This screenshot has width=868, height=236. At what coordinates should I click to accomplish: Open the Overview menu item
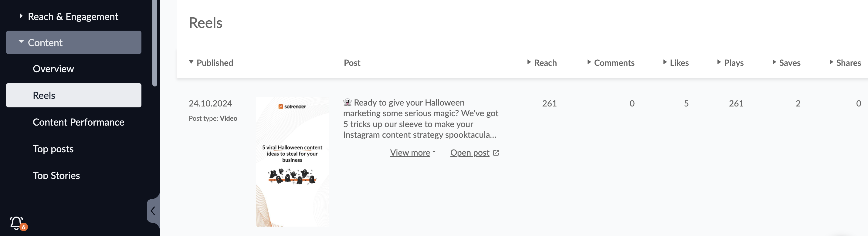pyautogui.click(x=53, y=69)
